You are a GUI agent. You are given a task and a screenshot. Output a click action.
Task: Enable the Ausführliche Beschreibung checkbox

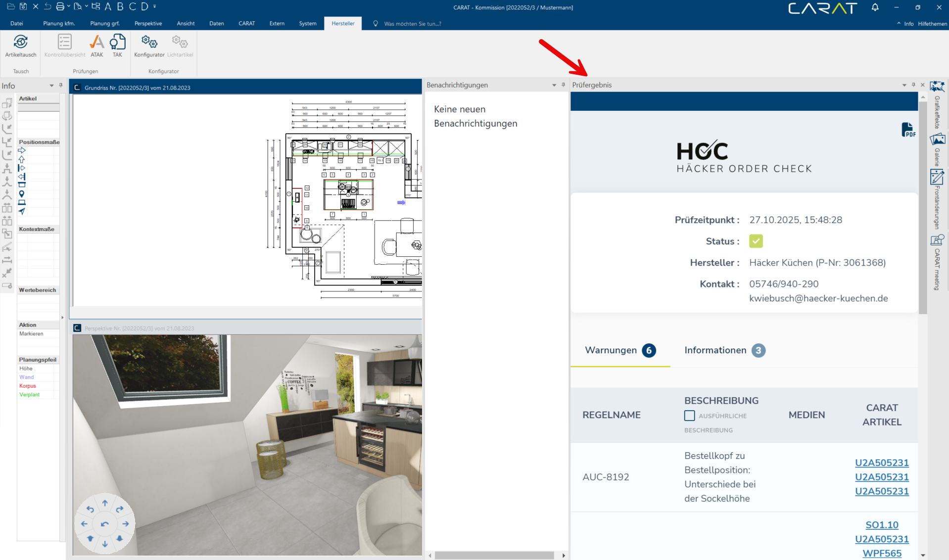click(x=689, y=416)
